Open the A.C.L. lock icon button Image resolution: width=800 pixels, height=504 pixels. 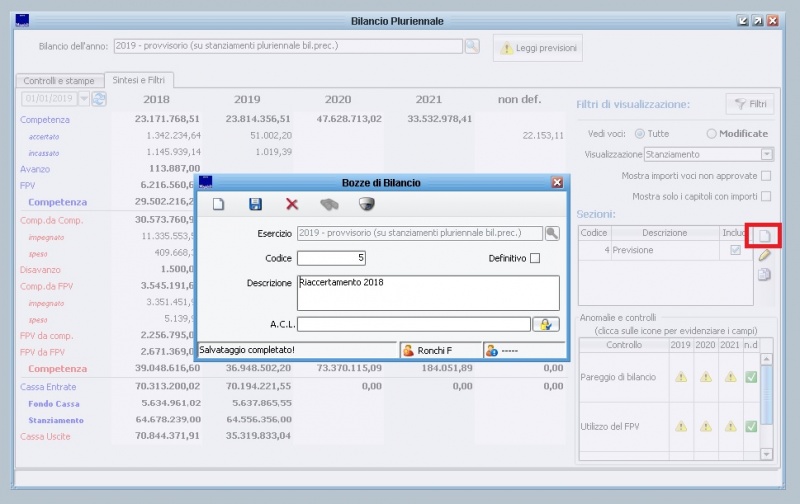coord(545,324)
